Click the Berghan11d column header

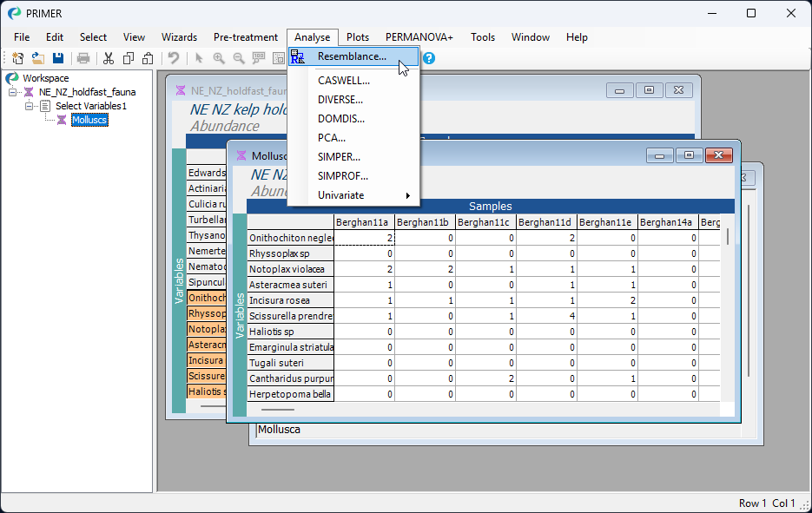546,222
